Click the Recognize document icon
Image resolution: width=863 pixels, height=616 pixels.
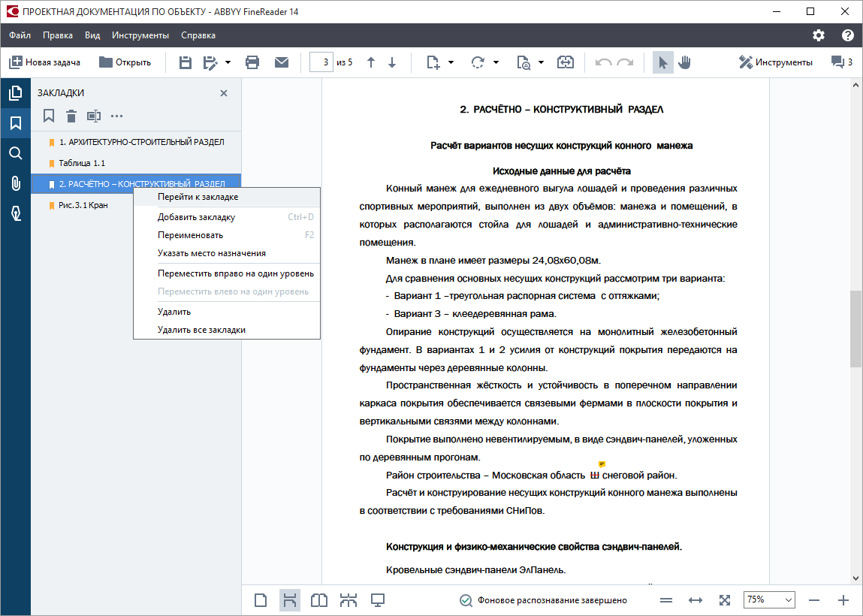pos(524,62)
